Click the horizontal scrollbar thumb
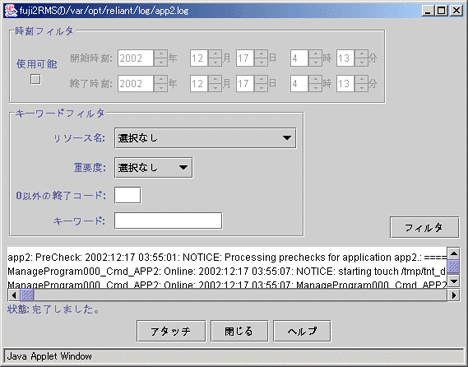Image resolution: width=468 pixels, height=367 pixels. click(27, 295)
